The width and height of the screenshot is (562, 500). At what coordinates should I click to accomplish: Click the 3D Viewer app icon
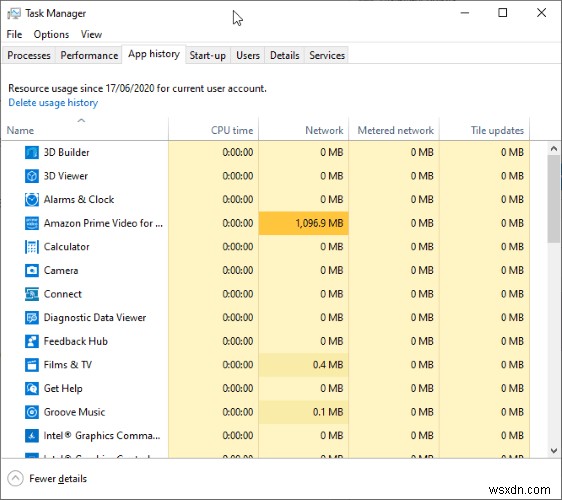(32, 176)
